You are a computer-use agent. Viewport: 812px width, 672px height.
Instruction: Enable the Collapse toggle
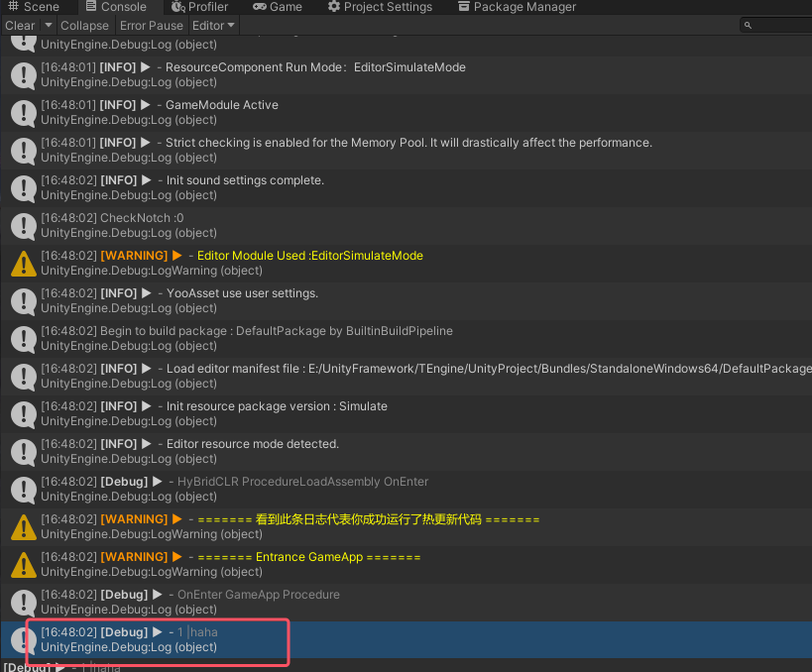pos(84,25)
